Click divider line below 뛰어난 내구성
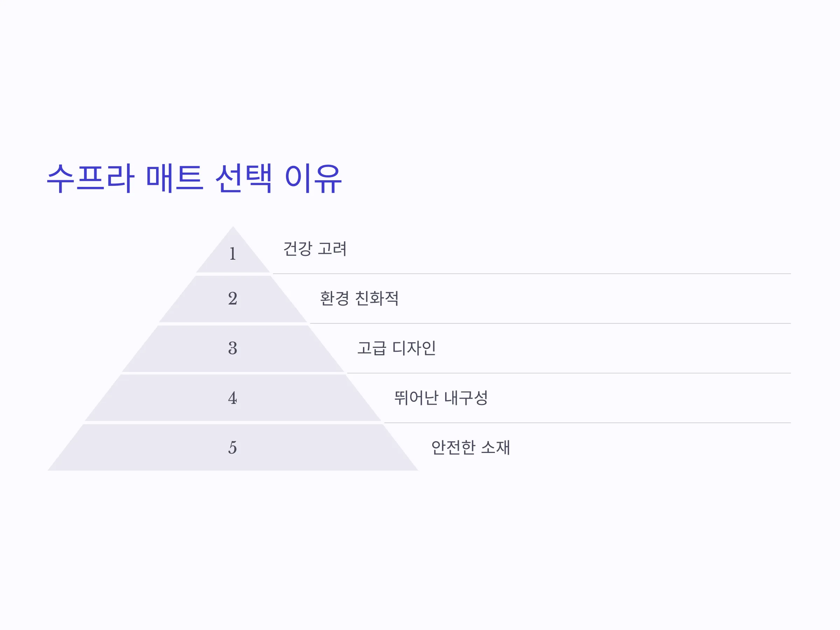The width and height of the screenshot is (840, 630). tap(587, 423)
